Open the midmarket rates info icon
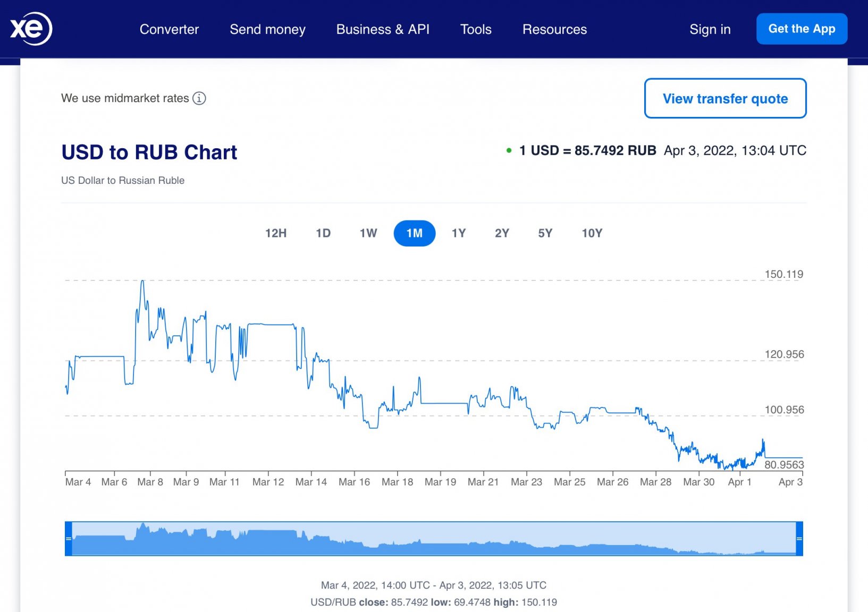 [199, 98]
